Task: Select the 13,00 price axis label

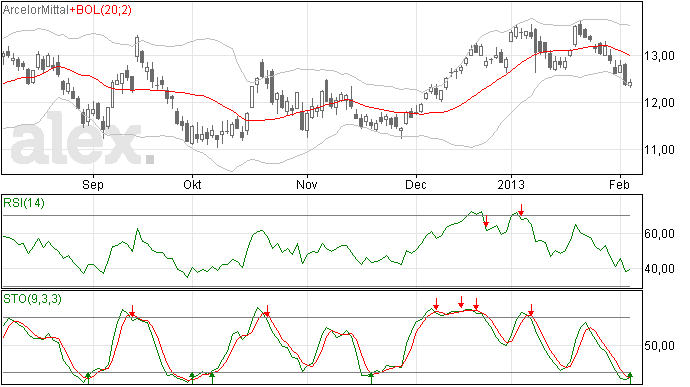Action: (659, 56)
